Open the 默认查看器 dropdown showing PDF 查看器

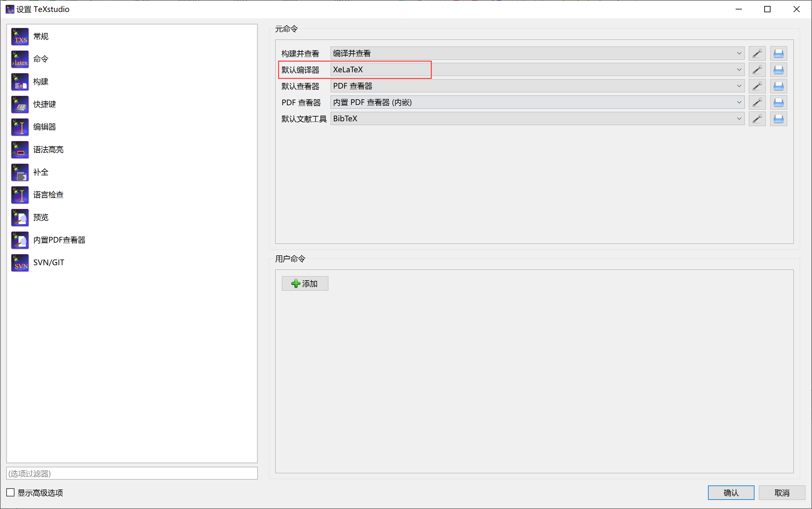tap(537, 86)
